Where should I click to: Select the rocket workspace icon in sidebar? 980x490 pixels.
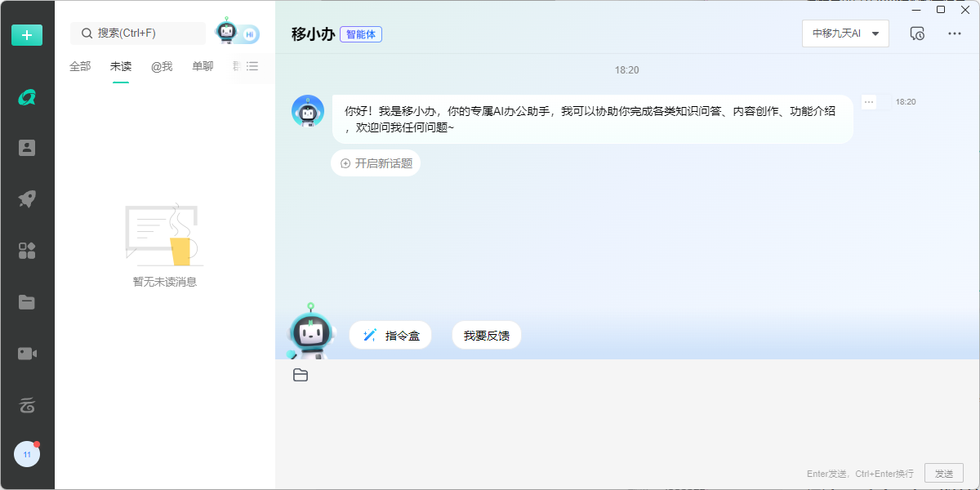point(27,198)
